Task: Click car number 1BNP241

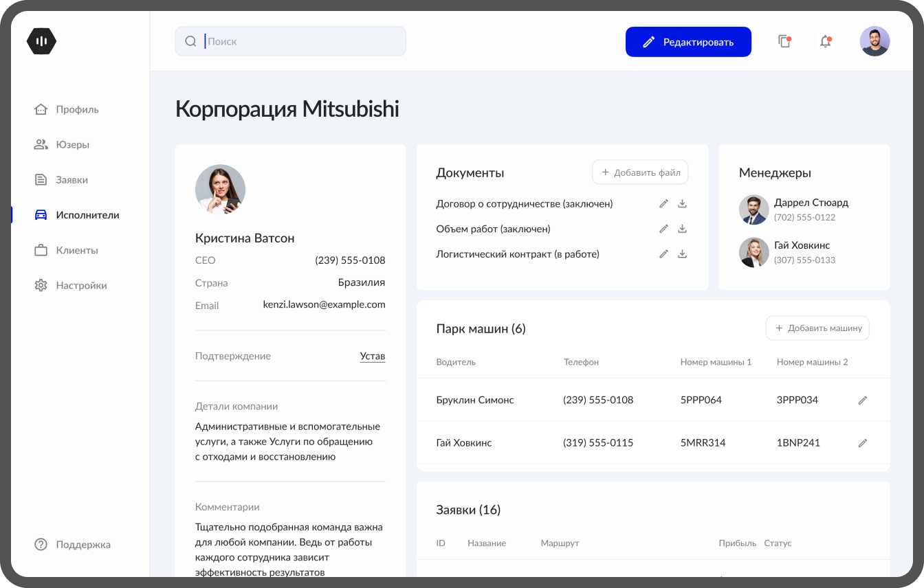Action: tap(798, 443)
